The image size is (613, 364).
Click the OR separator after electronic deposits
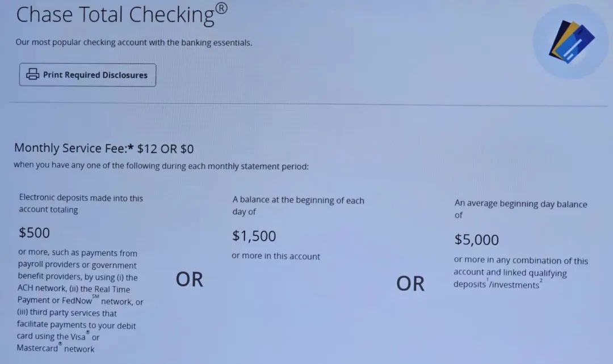click(189, 279)
